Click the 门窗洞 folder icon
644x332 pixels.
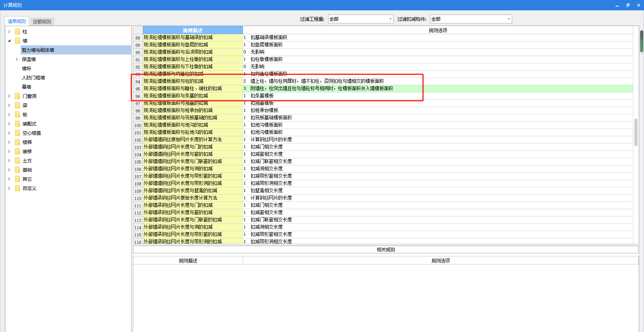click(x=17, y=96)
